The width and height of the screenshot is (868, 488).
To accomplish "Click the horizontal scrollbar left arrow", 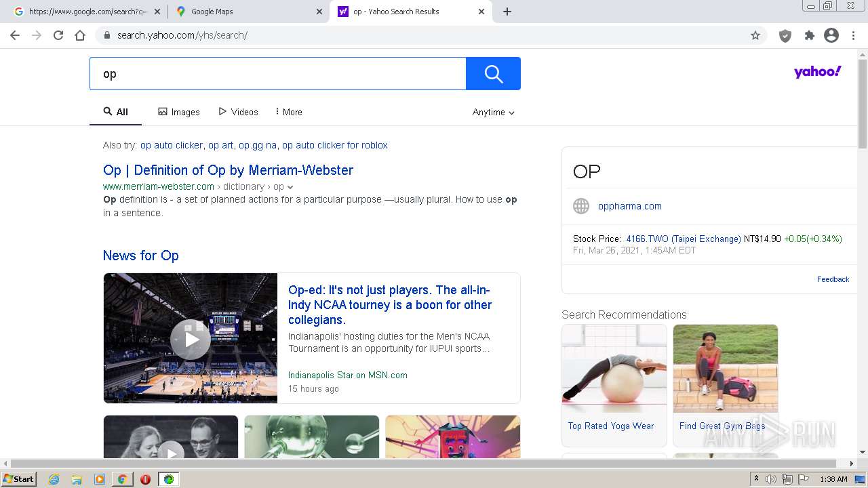I will click(x=5, y=464).
